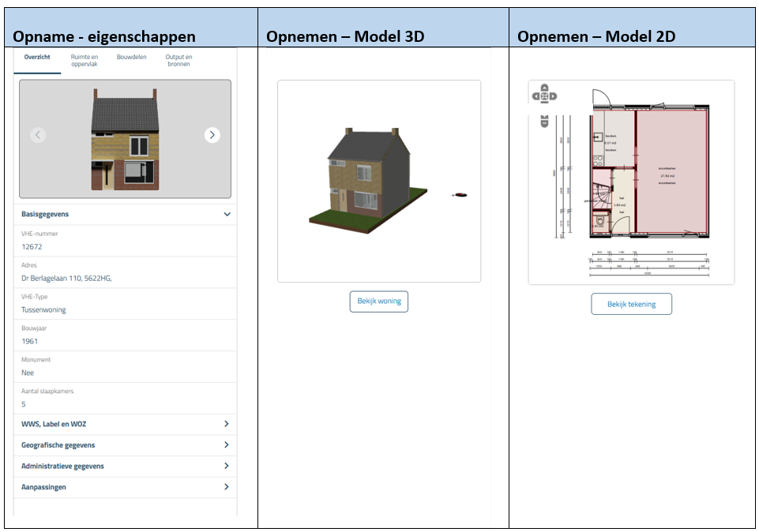Click the pan-right arrow in the 2D drawing
The height and width of the screenshot is (532, 759).
(x=553, y=96)
